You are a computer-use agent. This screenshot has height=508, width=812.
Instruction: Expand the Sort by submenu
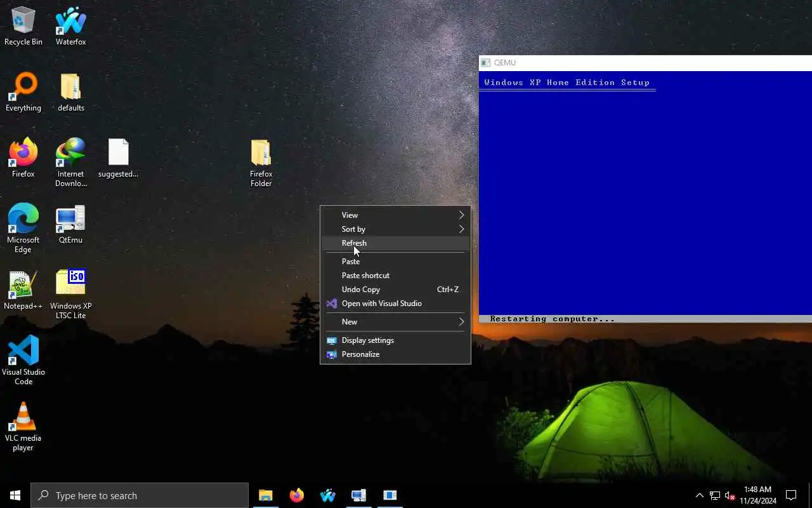(x=395, y=229)
